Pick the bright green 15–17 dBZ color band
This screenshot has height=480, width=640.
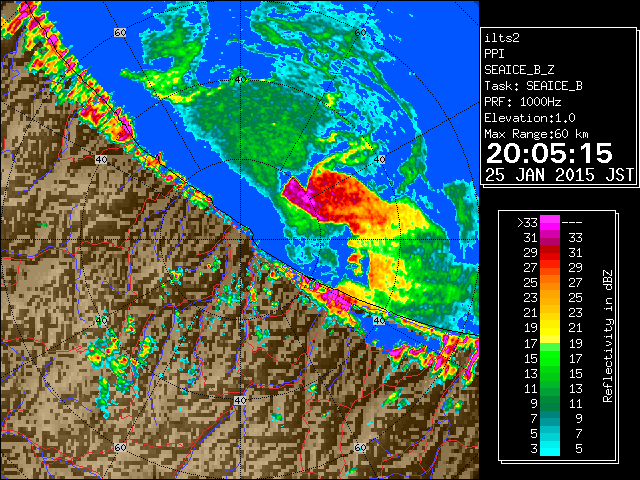(x=550, y=358)
